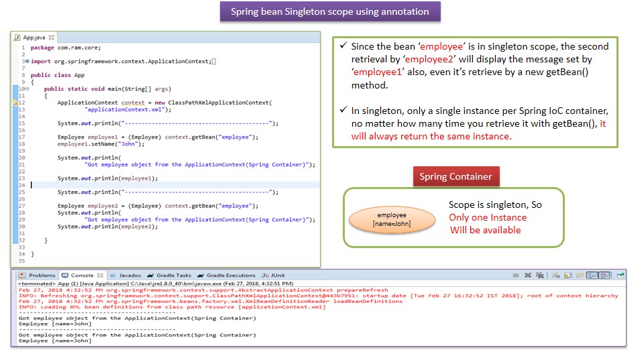Select the App.java editor tab
The height and width of the screenshot is (354, 644).
[34, 38]
